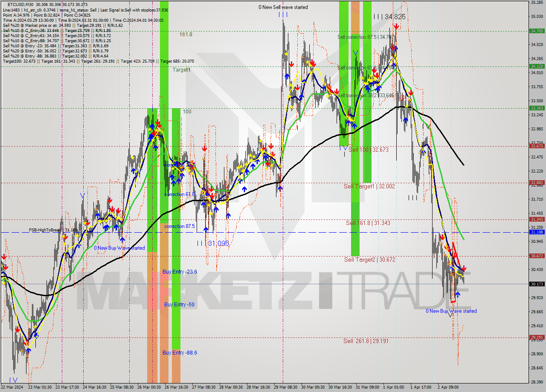Select 'Sell 161.8 | 31.343' label
546x392 pixels.
click(368, 223)
